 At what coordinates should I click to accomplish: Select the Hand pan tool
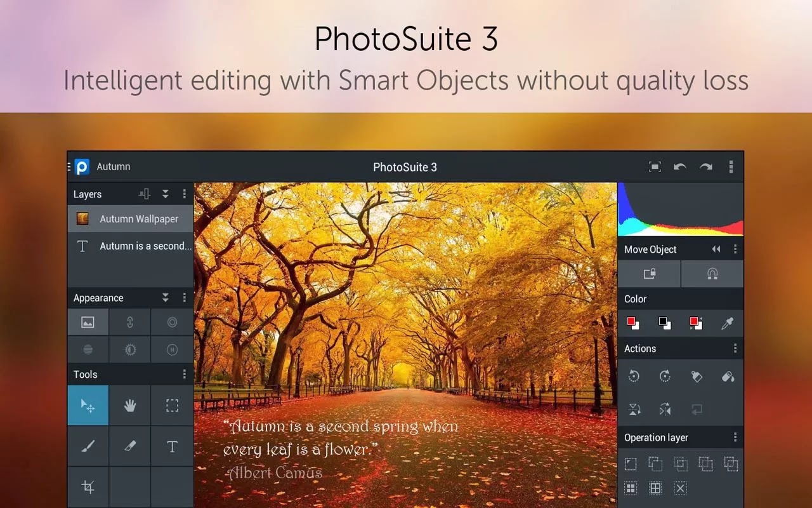[x=129, y=405]
